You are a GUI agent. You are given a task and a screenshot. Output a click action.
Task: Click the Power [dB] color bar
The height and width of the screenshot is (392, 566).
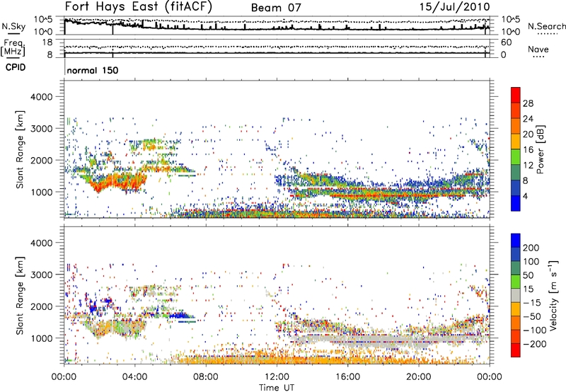point(516,149)
